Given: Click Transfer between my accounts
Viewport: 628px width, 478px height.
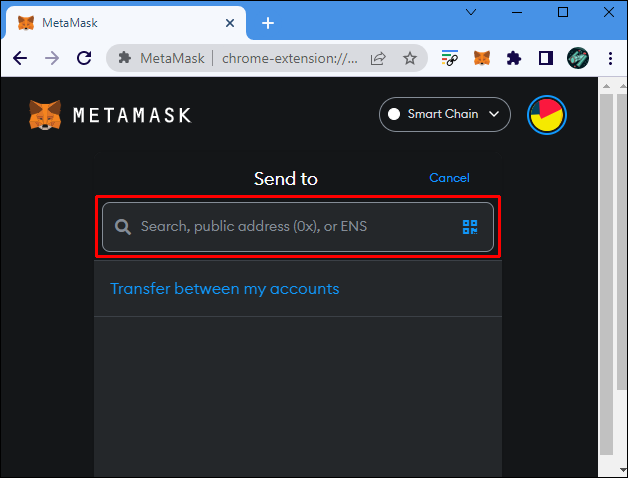Looking at the screenshot, I should (225, 289).
